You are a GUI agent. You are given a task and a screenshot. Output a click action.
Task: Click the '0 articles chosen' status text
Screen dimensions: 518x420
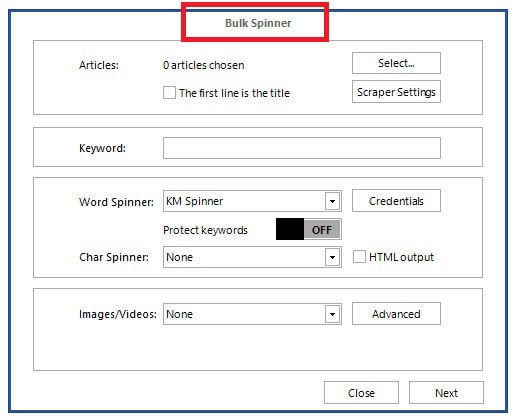[204, 65]
